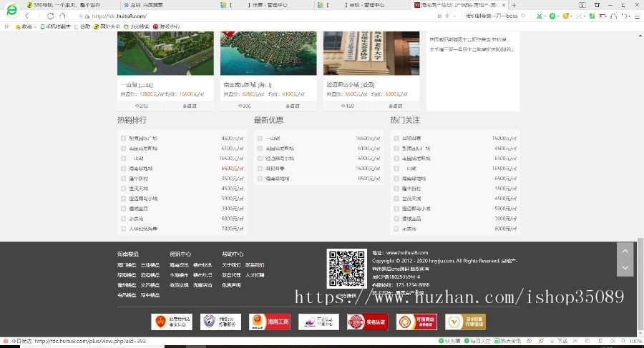Open the 手机收藏夹 bookmark
Viewport: 644px width, 348px height.
55,26
